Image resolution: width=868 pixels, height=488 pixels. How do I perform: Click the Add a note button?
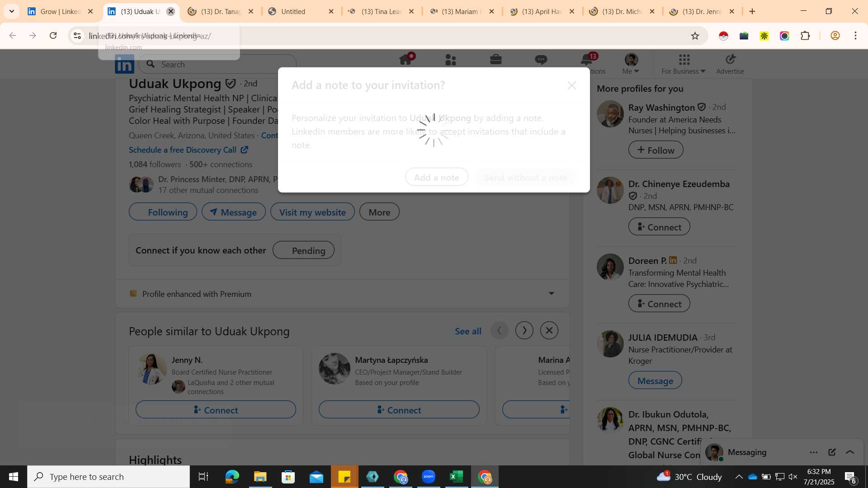pyautogui.click(x=436, y=177)
